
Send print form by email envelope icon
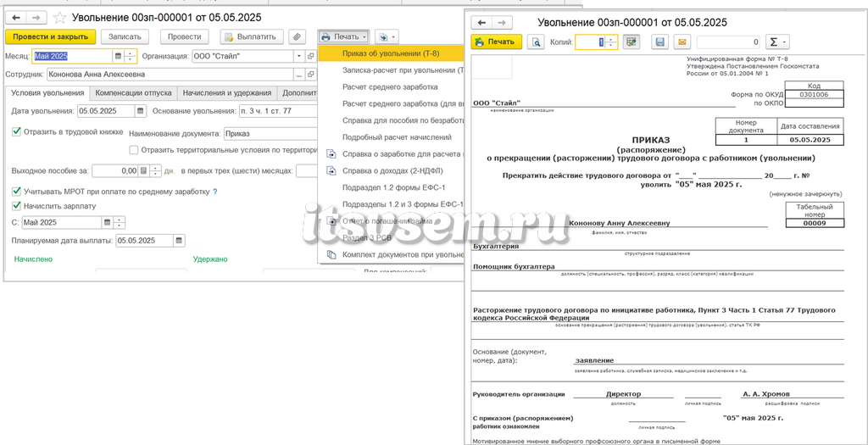pos(682,42)
